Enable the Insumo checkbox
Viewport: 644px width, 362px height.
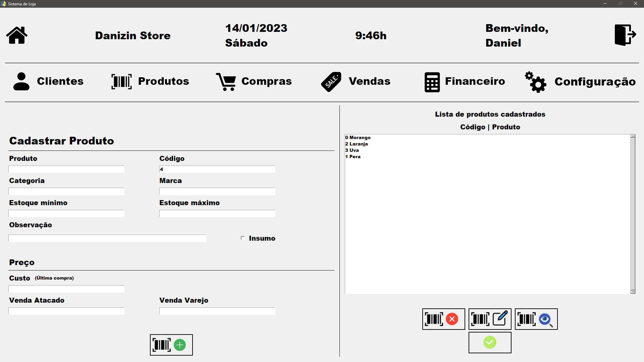[x=243, y=238]
